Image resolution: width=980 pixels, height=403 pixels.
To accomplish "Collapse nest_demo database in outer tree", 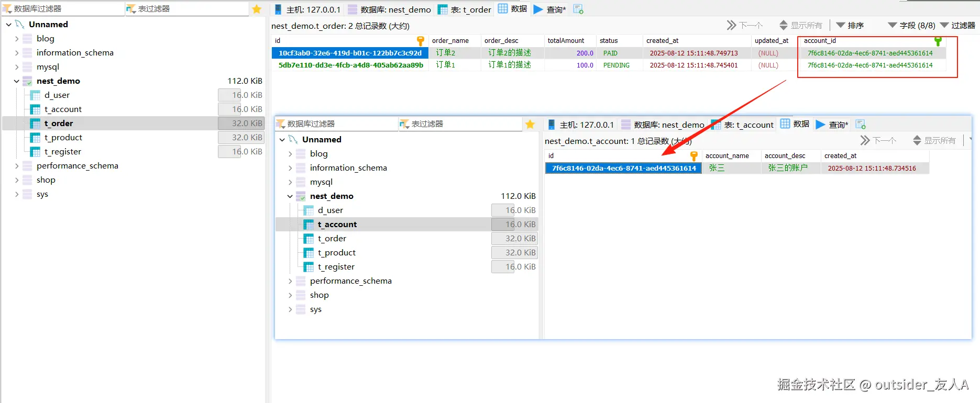I will (x=16, y=81).
